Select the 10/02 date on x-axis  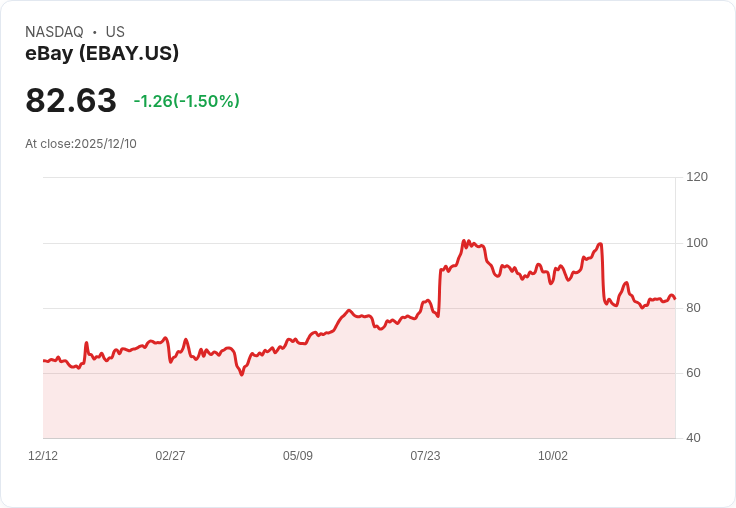pos(553,456)
